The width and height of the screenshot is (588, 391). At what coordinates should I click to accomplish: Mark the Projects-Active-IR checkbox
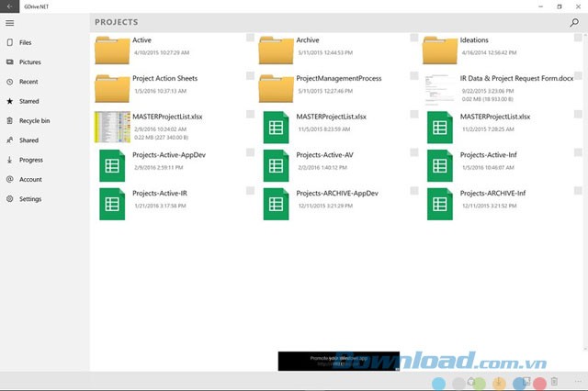coord(250,191)
